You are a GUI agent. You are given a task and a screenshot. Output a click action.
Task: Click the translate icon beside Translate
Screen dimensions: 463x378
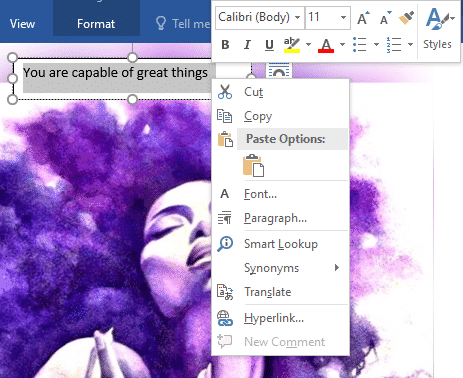point(225,292)
